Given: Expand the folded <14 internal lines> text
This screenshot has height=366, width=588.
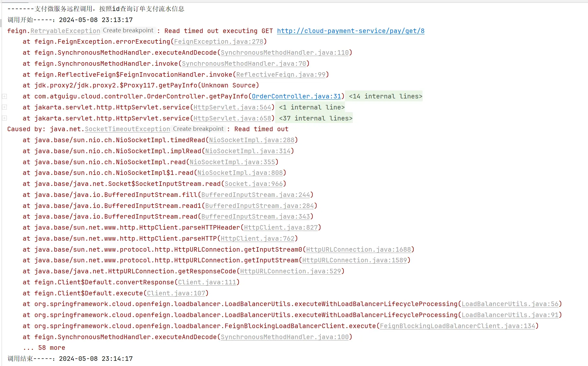Looking at the screenshot, I should coord(385,96).
